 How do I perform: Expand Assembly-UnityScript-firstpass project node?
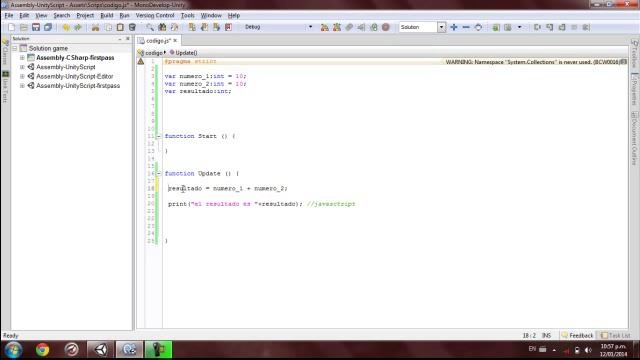click(x=22, y=86)
